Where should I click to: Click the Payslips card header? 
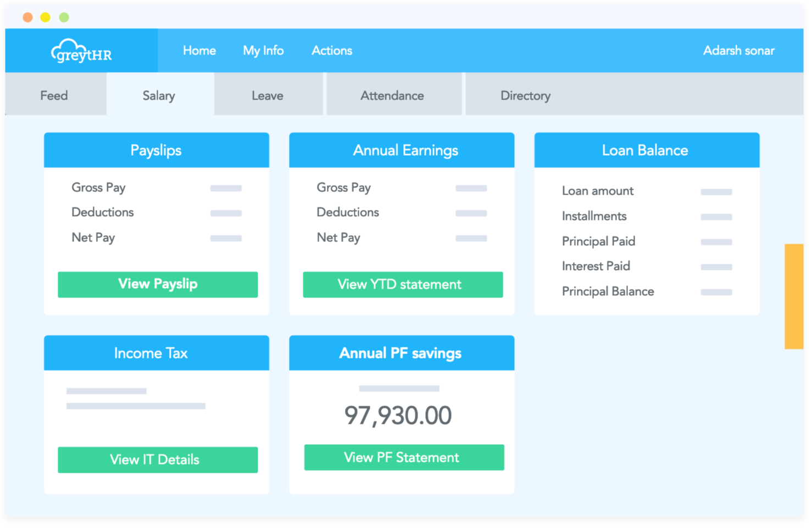coord(156,150)
